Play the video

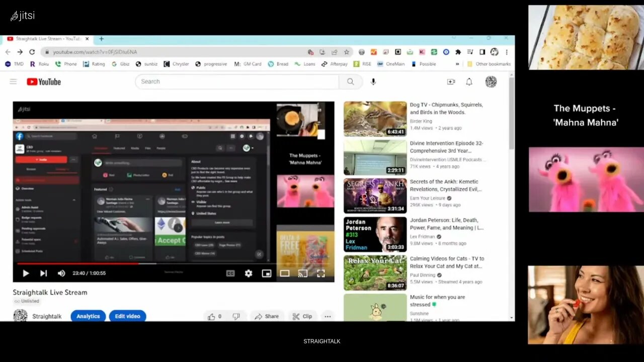pyautogui.click(x=26, y=273)
